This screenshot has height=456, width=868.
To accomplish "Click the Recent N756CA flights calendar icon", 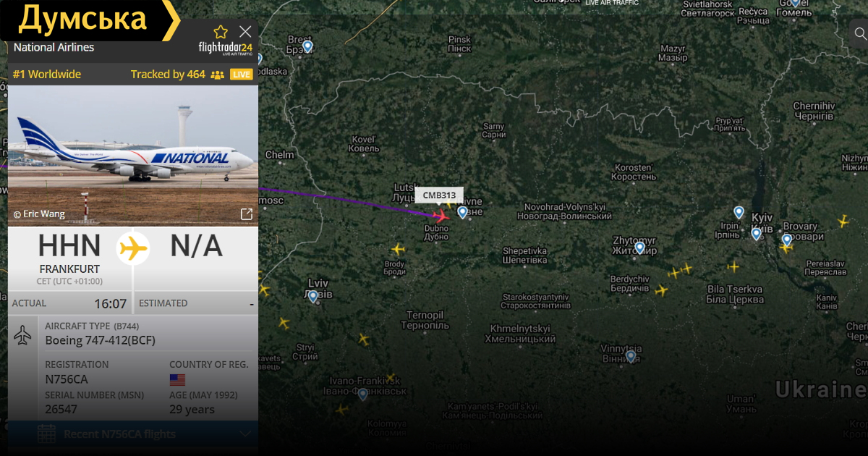I will [x=46, y=434].
